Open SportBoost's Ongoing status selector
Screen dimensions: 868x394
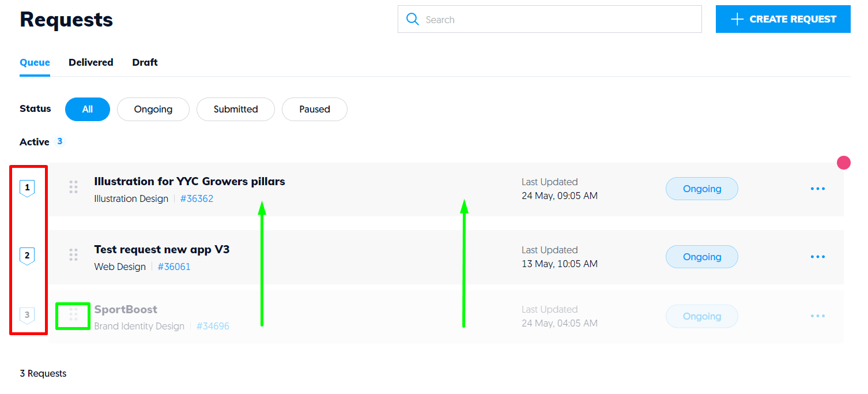[701, 316]
